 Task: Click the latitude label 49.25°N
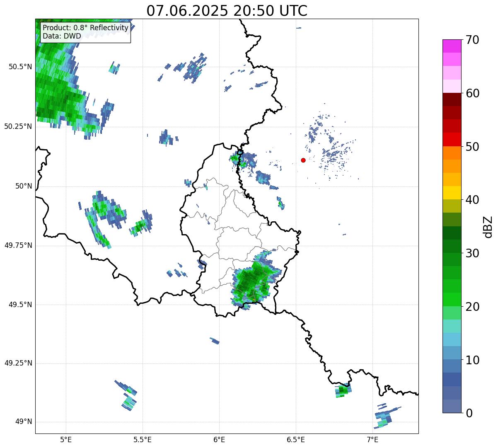click(18, 363)
